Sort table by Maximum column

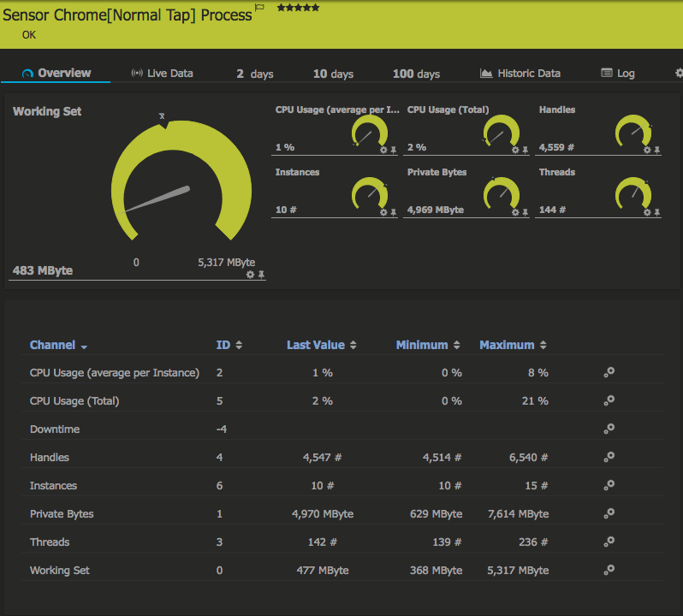(x=513, y=346)
